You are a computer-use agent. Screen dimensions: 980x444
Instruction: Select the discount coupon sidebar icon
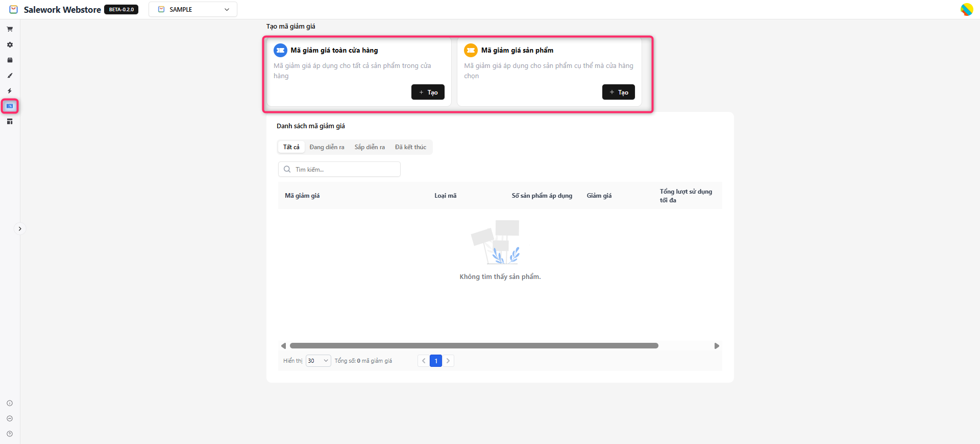[10, 106]
